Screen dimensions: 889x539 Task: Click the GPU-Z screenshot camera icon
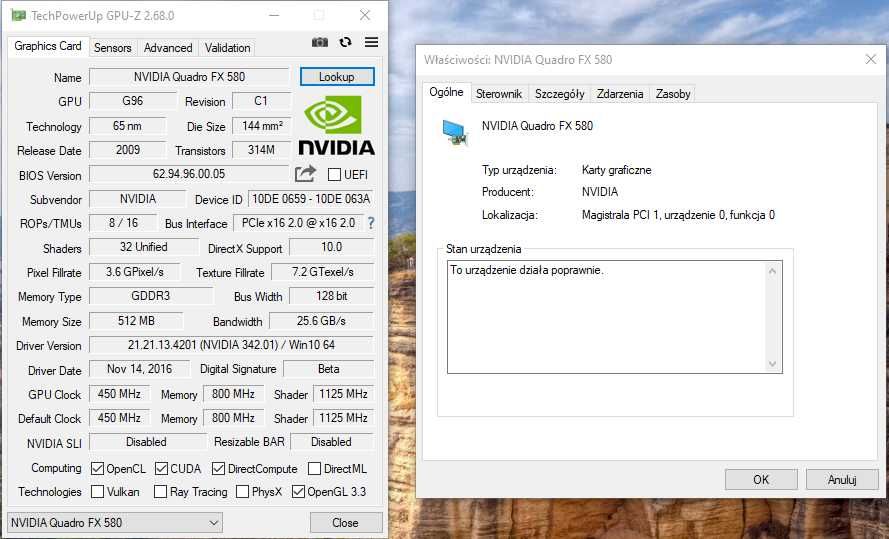(x=320, y=42)
